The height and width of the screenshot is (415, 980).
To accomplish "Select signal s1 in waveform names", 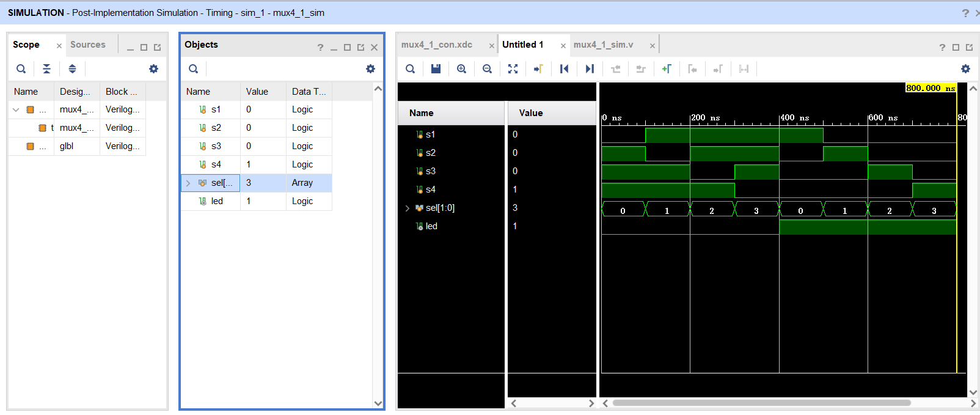I will (430, 134).
